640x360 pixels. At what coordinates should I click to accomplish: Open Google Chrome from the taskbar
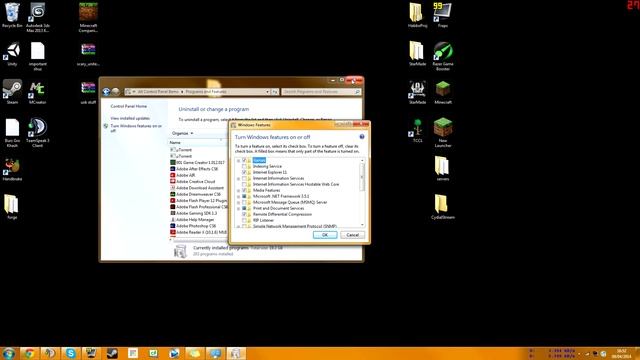click(x=29, y=353)
